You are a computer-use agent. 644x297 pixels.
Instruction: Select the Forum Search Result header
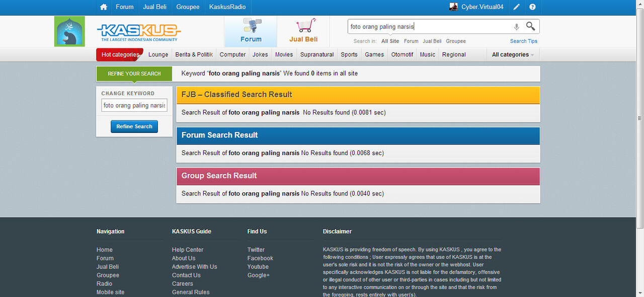point(358,135)
